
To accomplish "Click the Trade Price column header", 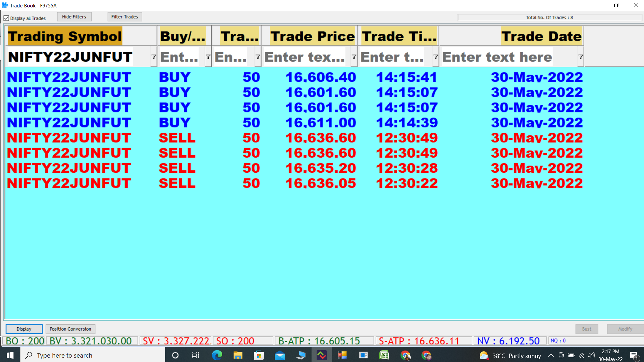I will 312,36.
